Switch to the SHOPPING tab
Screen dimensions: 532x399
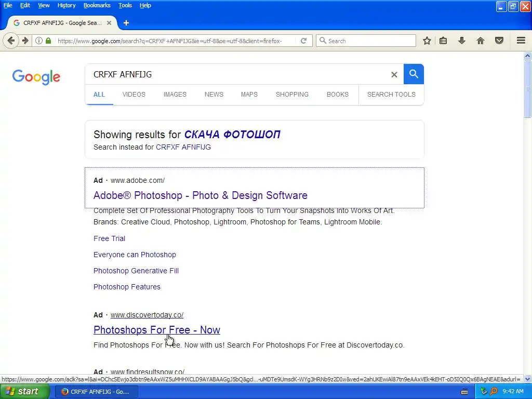click(292, 95)
